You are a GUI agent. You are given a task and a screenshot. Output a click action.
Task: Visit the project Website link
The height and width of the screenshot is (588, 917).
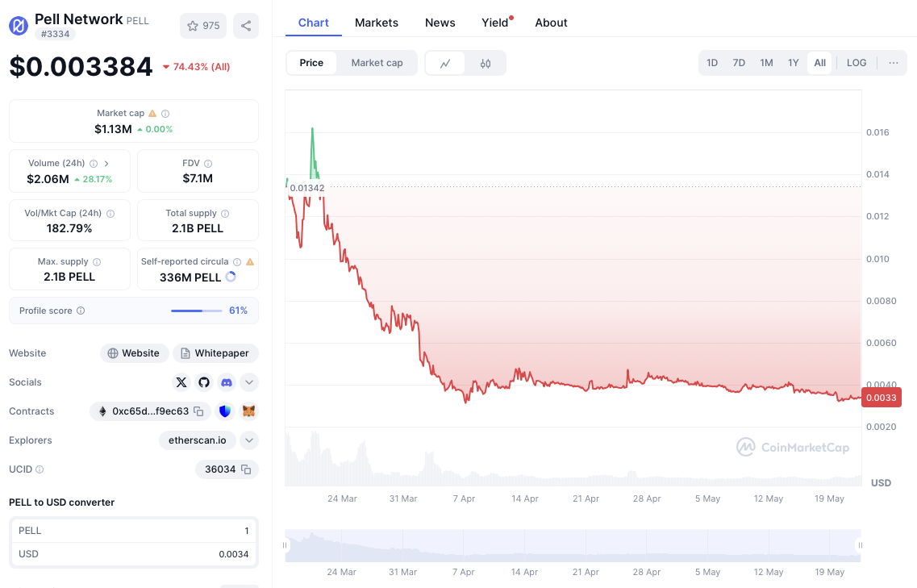pyautogui.click(x=134, y=353)
